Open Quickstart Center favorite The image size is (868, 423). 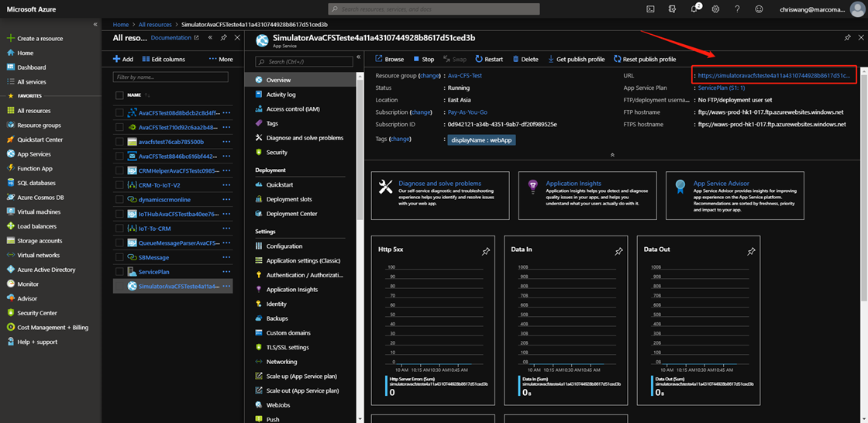[34, 139]
